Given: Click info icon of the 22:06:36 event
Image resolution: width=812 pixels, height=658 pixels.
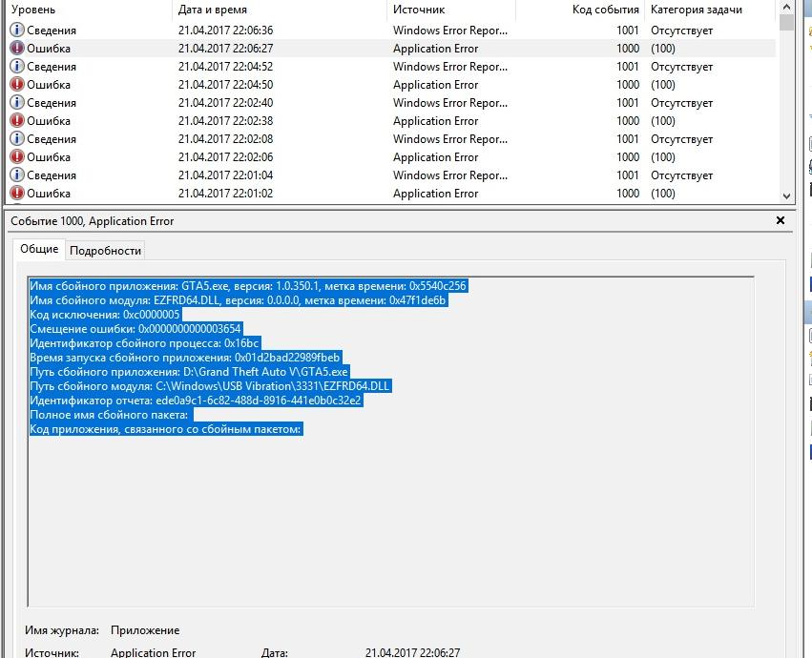Looking at the screenshot, I should click(17, 30).
